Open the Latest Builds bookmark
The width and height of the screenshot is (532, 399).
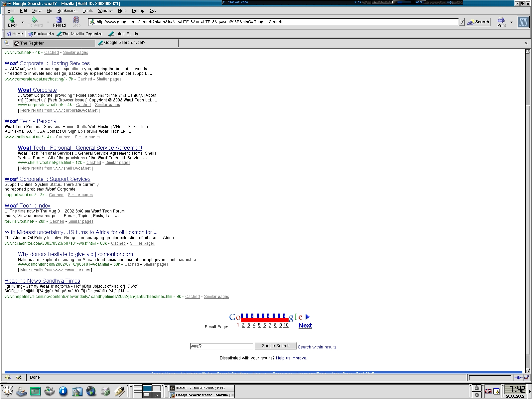(123, 34)
